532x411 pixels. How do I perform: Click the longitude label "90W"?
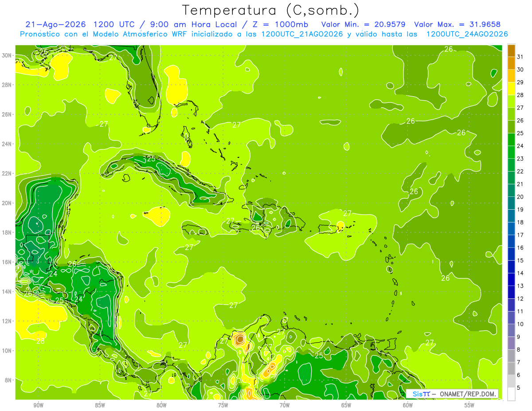pyautogui.click(x=38, y=405)
